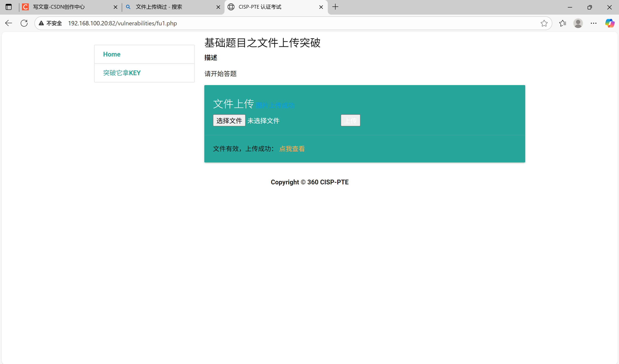Click the browser back arrow
Image resolution: width=619 pixels, height=364 pixels.
click(x=9, y=23)
